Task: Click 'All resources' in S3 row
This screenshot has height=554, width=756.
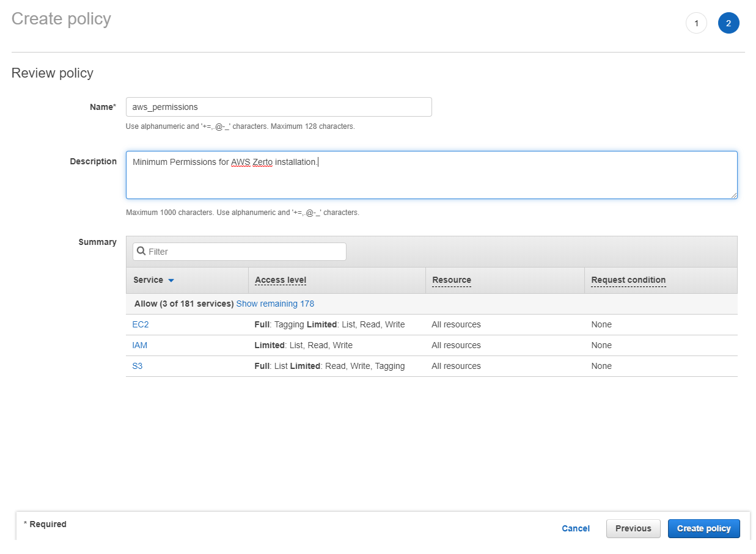Action: click(456, 366)
